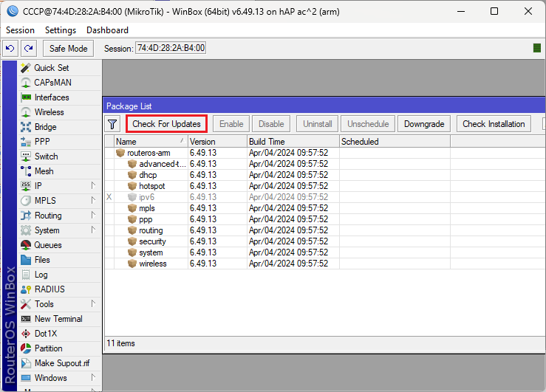Click the Disable package button
This screenshot has height=392, width=546.
(271, 124)
